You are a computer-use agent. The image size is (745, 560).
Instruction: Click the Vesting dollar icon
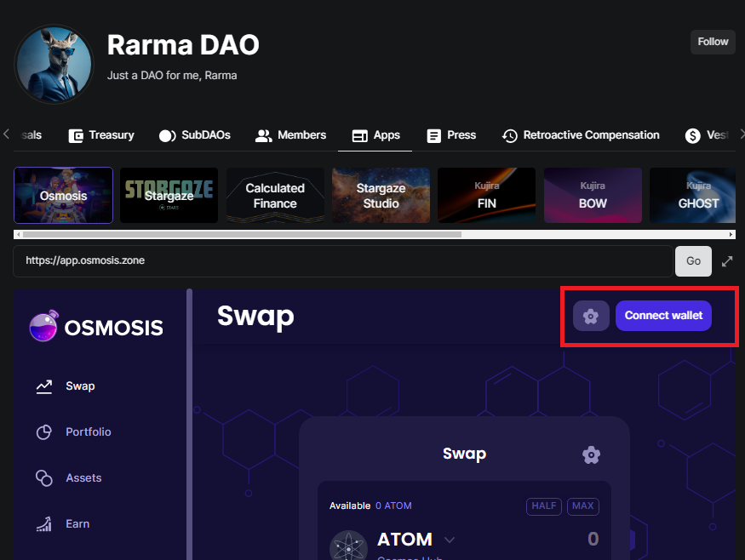coord(692,136)
